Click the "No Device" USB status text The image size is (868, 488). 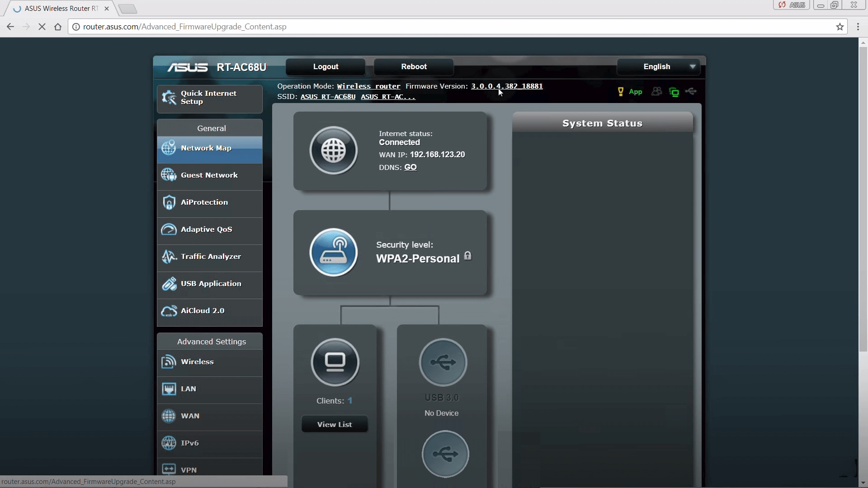(x=441, y=413)
